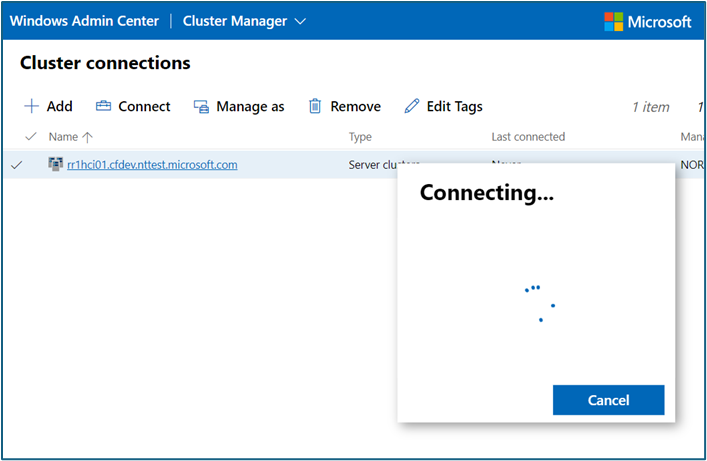Viewport: 707px width, 461px height.
Task: Click the server cluster icon beside rr1hci01
Action: click(x=55, y=164)
